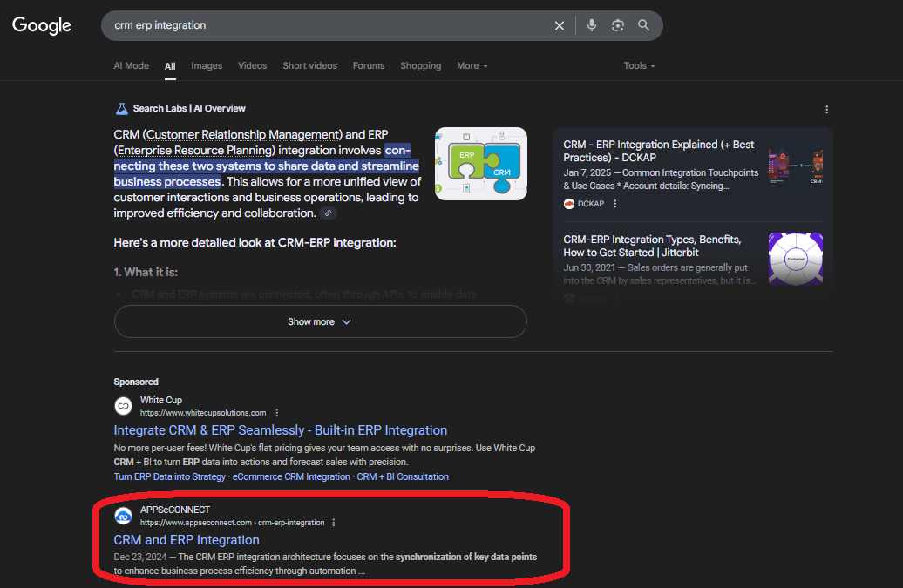
Task: Click the Jitterbit article thumbnail
Action: 796,259
